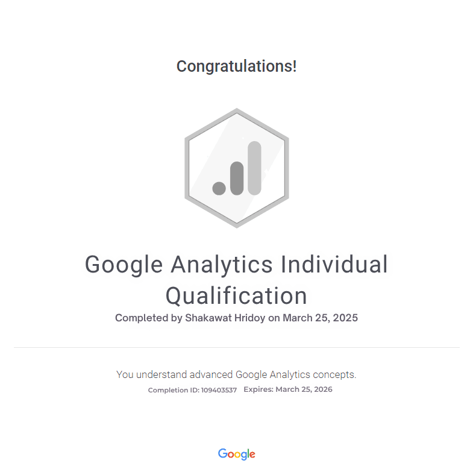Image resolution: width=476 pixels, height=466 pixels.
Task: Click the Completion ID number 109403537
Action: pos(219,390)
